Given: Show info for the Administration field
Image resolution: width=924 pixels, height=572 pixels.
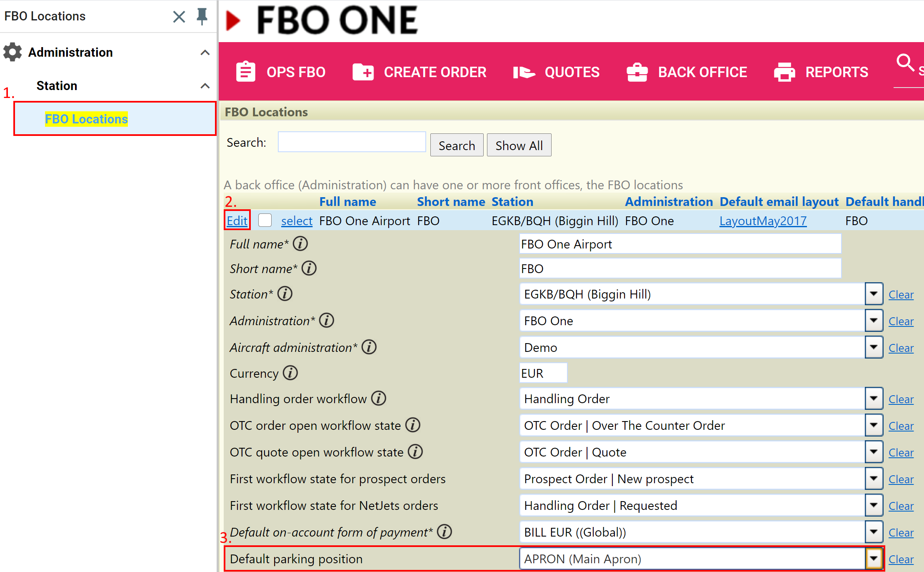Looking at the screenshot, I should (x=327, y=320).
